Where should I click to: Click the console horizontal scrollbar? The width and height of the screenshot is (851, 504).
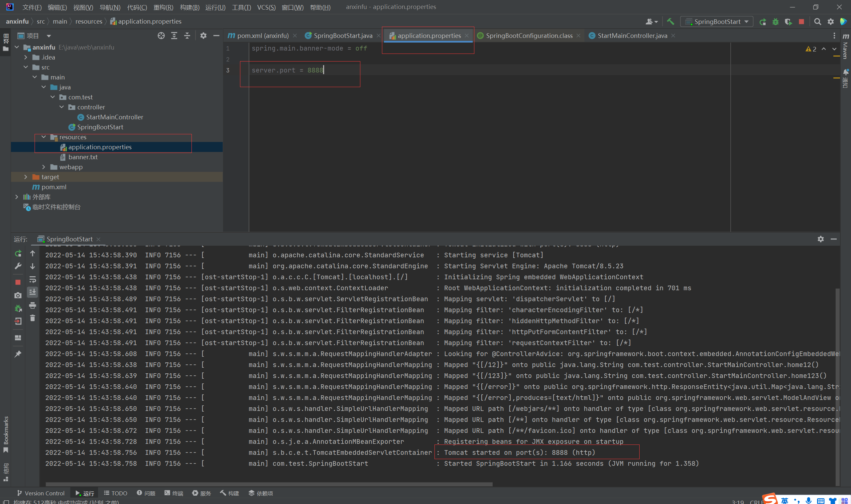(269, 484)
